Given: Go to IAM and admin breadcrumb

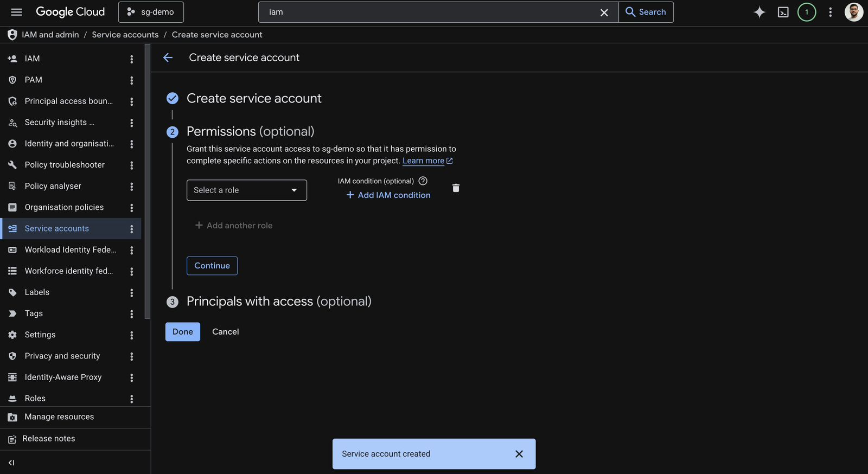Looking at the screenshot, I should point(50,35).
